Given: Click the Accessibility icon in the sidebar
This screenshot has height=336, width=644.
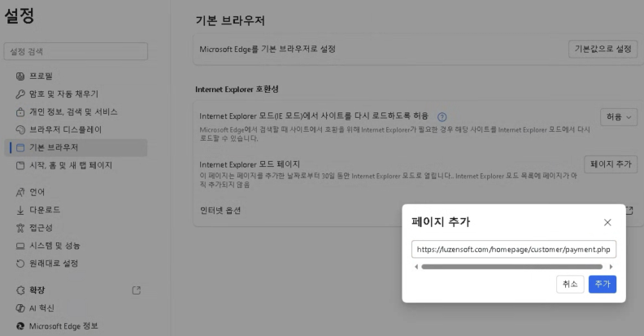Looking at the screenshot, I should 21,228.
